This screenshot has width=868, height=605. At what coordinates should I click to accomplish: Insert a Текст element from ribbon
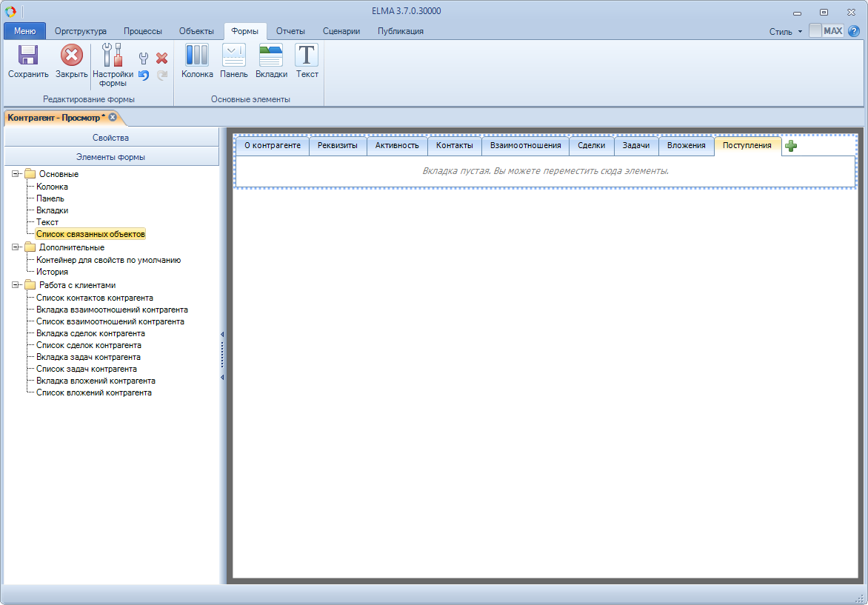point(307,56)
